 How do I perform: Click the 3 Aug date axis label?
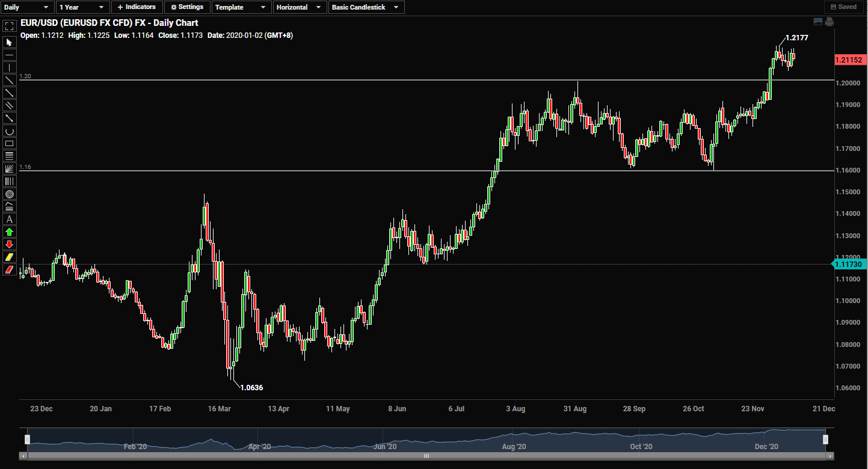pyautogui.click(x=516, y=409)
